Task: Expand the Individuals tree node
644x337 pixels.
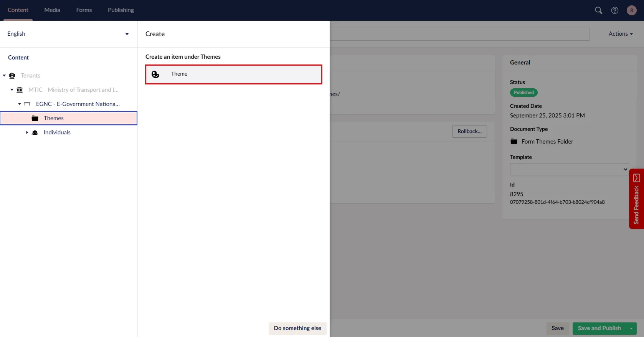Action: click(27, 132)
